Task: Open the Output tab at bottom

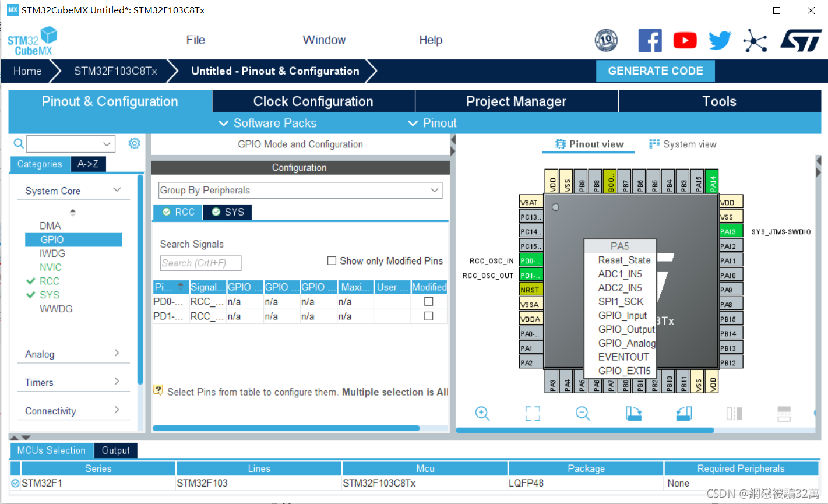Action: point(115,450)
